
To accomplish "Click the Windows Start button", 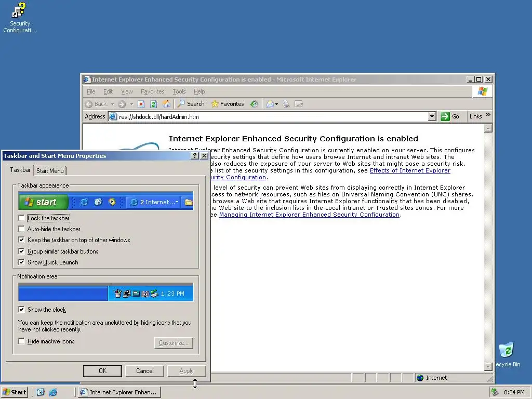I will [14, 392].
